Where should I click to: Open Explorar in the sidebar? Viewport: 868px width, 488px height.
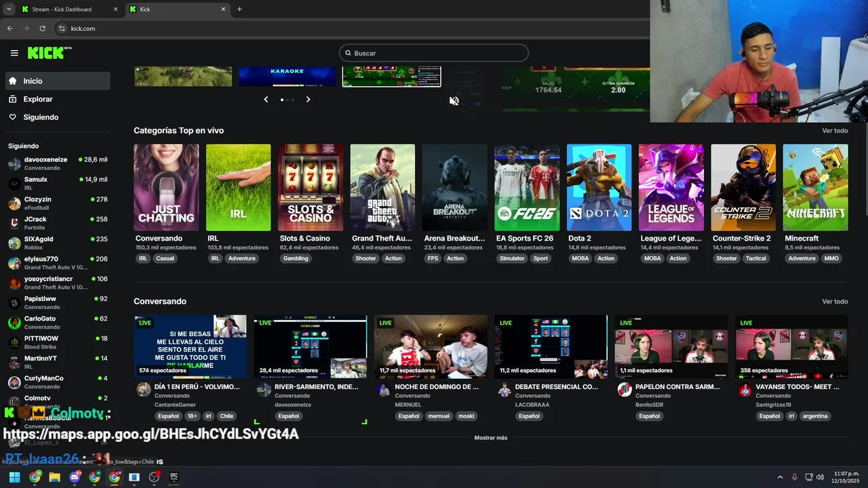[58, 99]
